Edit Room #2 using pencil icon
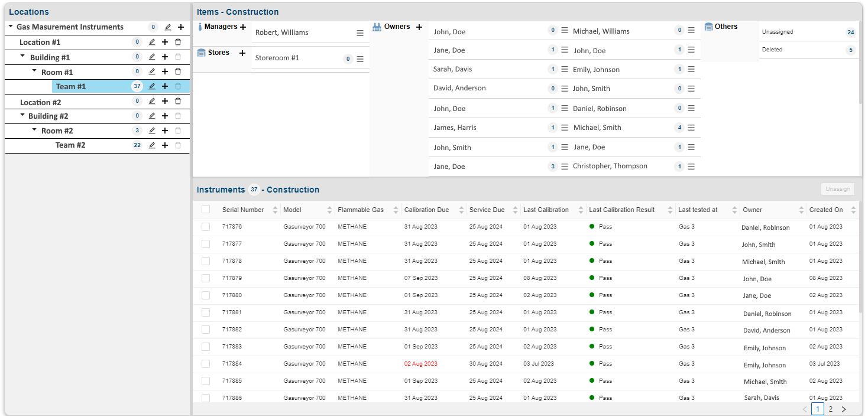868x417 pixels. [152, 131]
